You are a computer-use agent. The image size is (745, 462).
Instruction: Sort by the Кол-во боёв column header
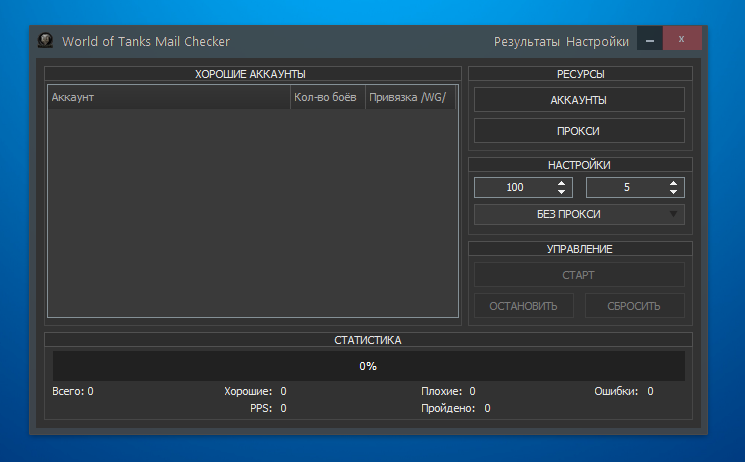coord(327,98)
